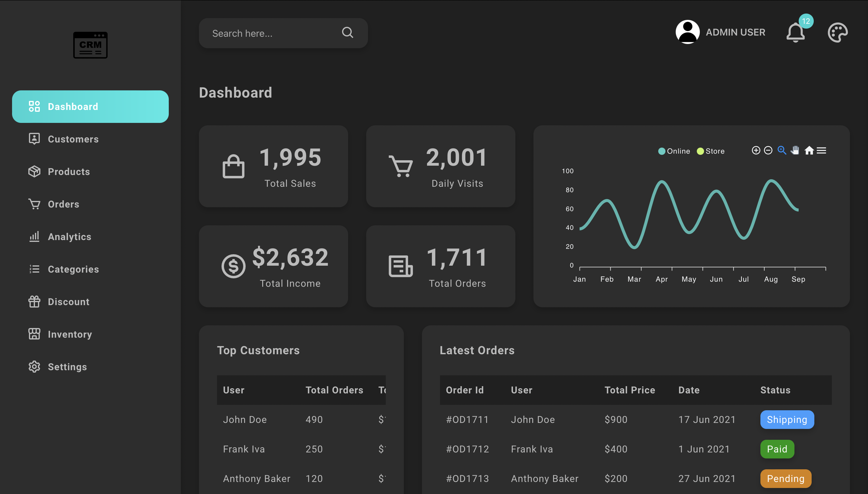Viewport: 868px width, 494px height.
Task: Click the search magnifier icon in the search bar
Action: tap(347, 33)
